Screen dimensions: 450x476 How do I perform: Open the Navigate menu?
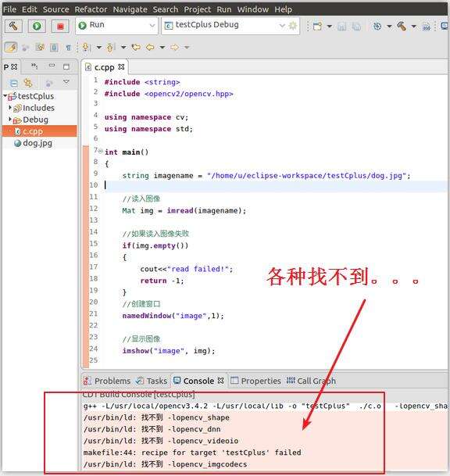point(130,9)
